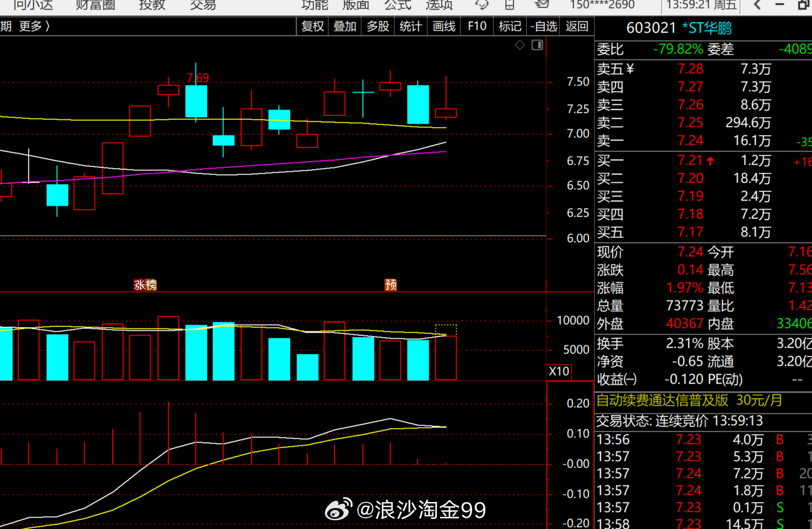Click the 净资 value -0.65
Screen dimensions: 812x529
(x=687, y=362)
